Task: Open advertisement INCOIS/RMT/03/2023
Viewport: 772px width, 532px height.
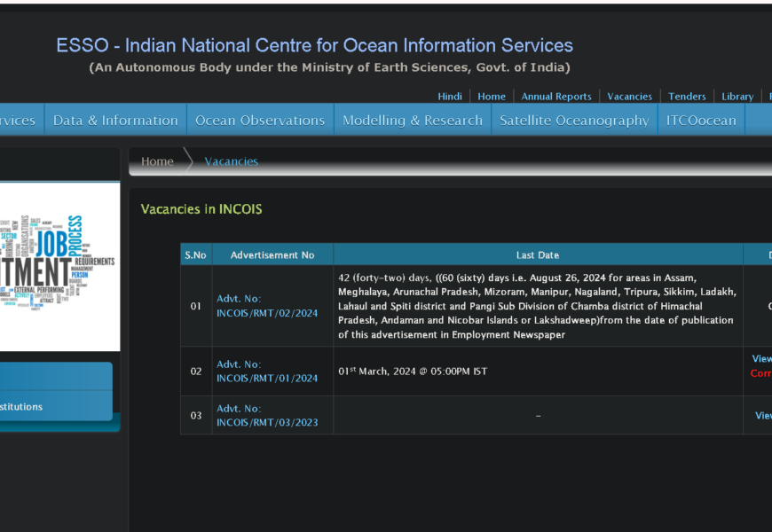Action: 267,415
